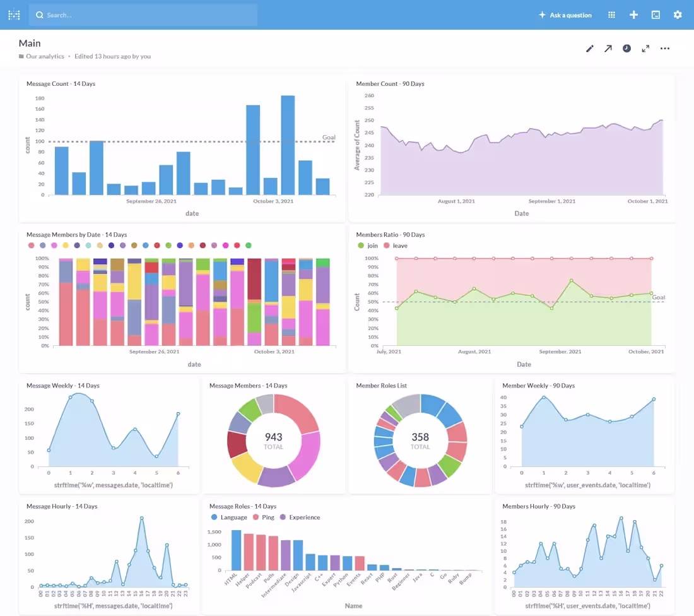Viewport: 694px width, 616px height.
Task: Open the Member Weekly - 90 Days card title
Action: 538,386
